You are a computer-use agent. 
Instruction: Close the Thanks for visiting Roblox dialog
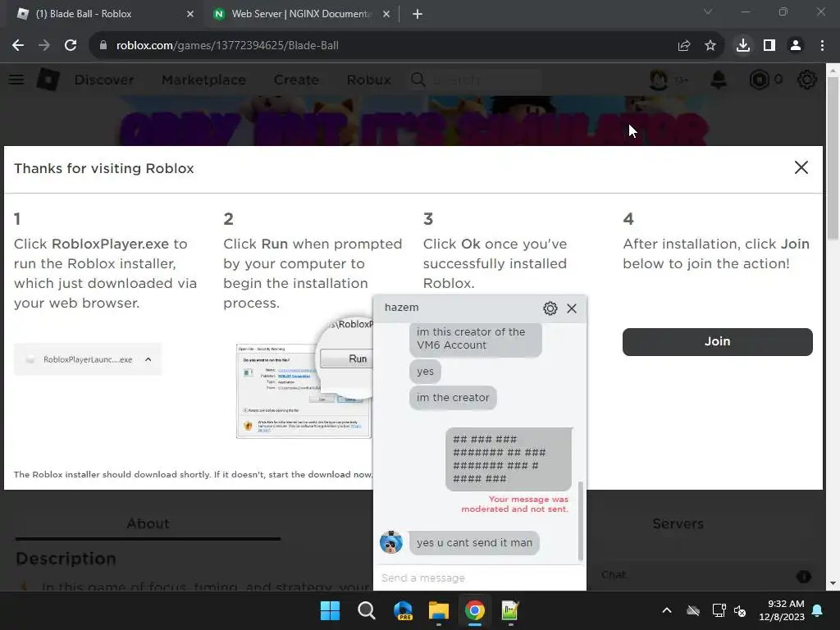click(x=801, y=167)
